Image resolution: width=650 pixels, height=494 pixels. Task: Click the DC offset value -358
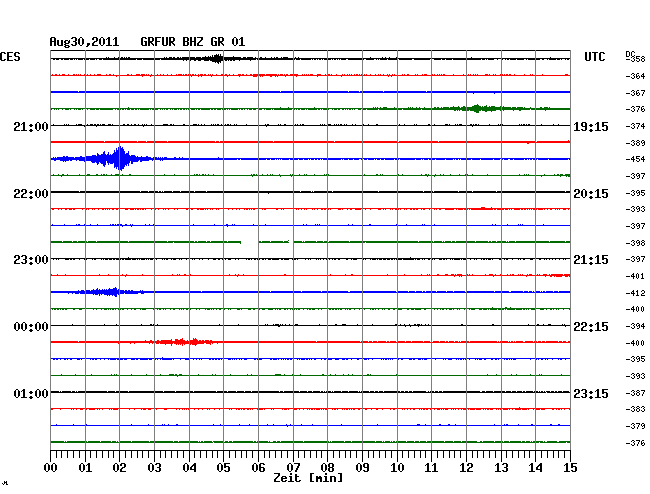635,59
